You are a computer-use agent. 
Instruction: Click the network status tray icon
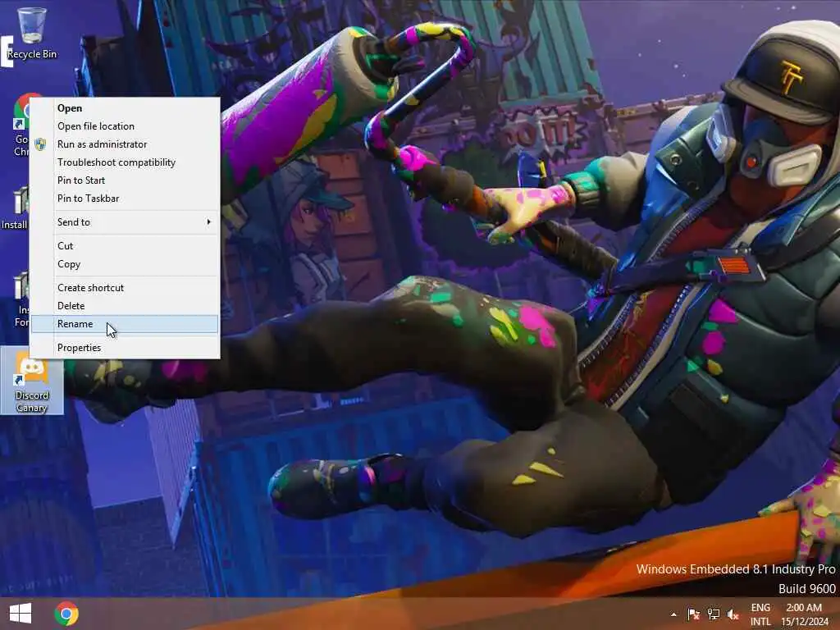[714, 614]
